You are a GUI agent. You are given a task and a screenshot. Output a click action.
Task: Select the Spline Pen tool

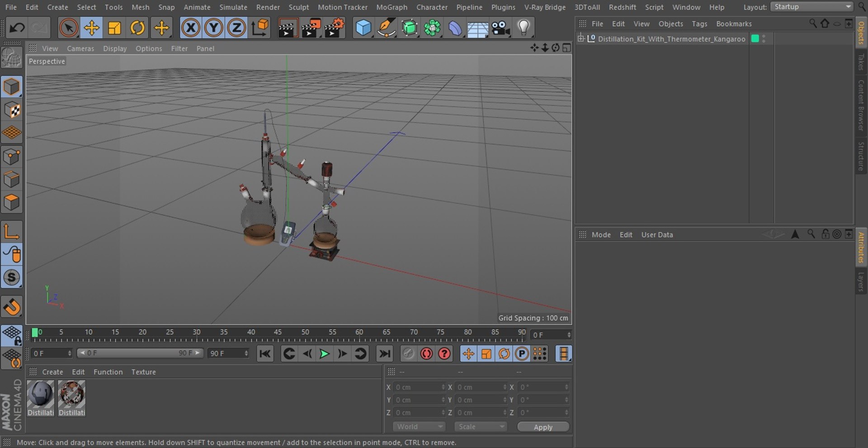pos(387,28)
